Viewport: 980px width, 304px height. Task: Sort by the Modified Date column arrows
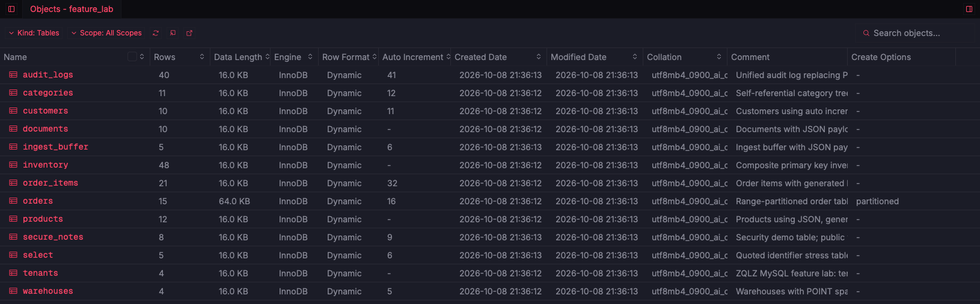pos(635,56)
